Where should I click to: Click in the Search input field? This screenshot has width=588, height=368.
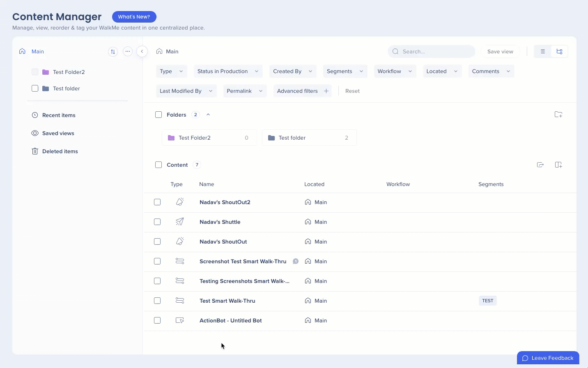coord(432,51)
